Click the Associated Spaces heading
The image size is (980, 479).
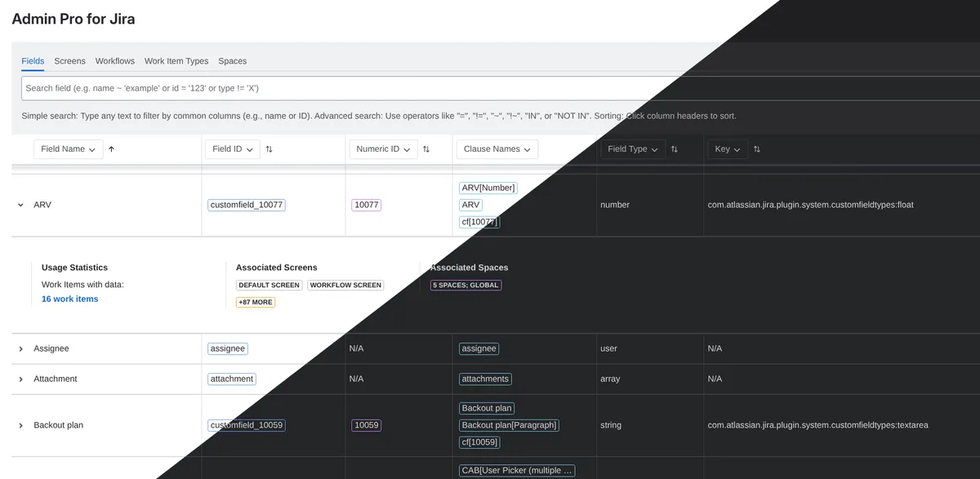(x=469, y=268)
